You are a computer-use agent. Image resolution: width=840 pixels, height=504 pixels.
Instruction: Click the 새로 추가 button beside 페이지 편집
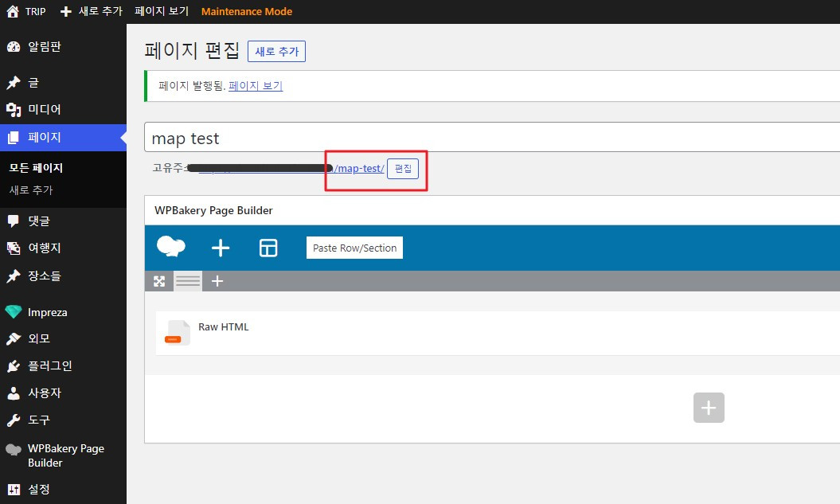[x=276, y=52]
